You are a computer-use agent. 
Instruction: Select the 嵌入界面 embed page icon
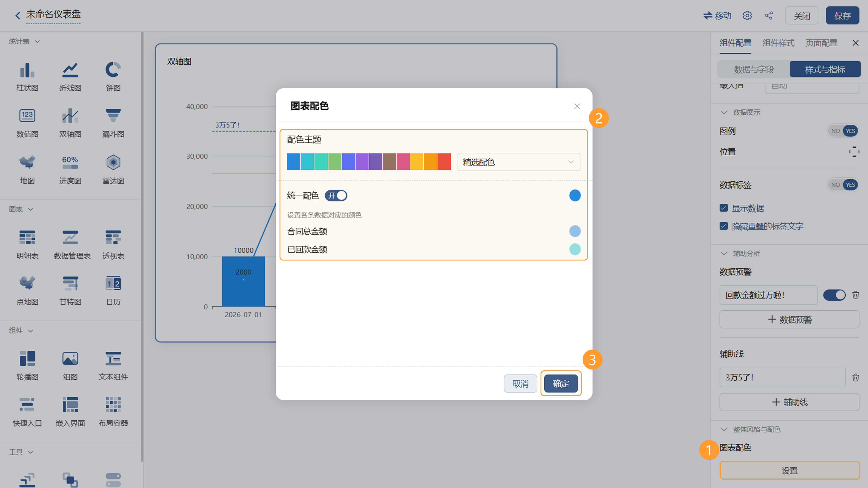click(x=70, y=404)
